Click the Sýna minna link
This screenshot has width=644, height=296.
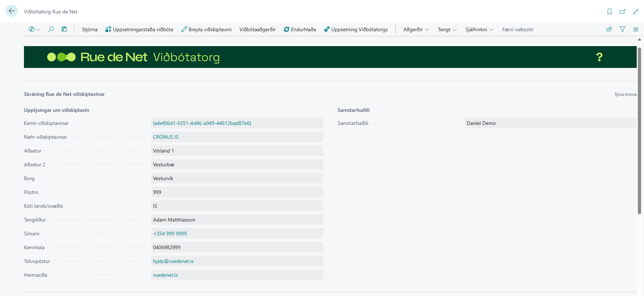pos(625,94)
